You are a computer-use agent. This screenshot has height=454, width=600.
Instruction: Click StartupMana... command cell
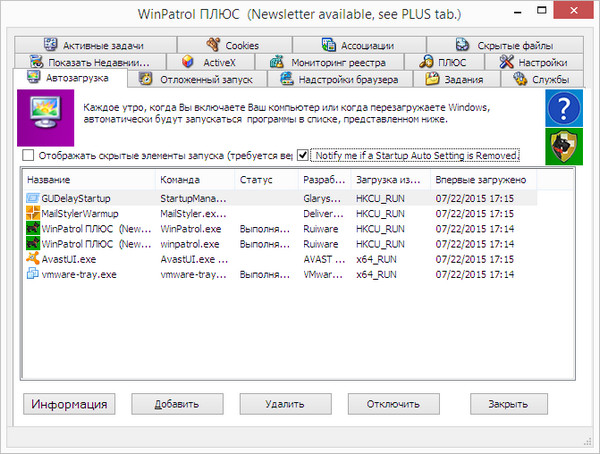click(193, 198)
